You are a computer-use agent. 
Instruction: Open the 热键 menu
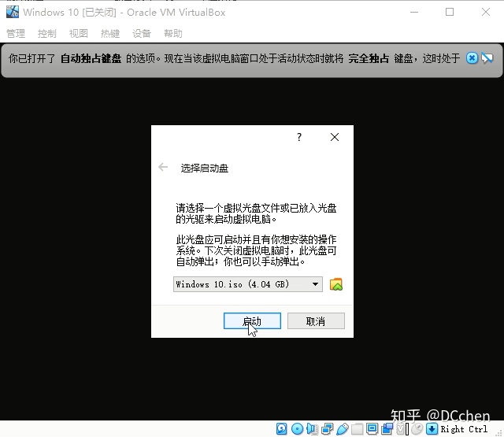[x=110, y=33]
